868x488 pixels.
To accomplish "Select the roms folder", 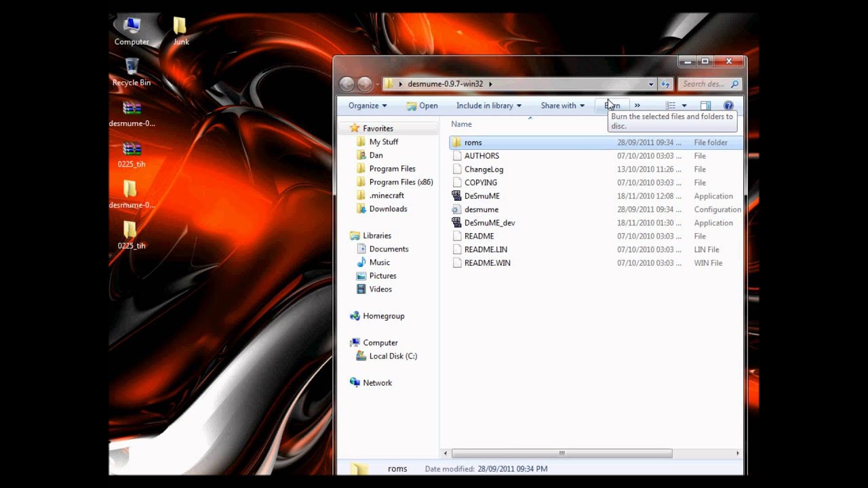I will coord(595,142).
